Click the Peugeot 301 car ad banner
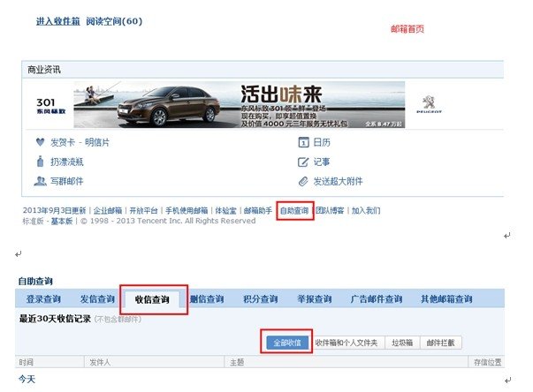Image resolution: width=533 pixels, height=392 pixels. click(x=240, y=104)
